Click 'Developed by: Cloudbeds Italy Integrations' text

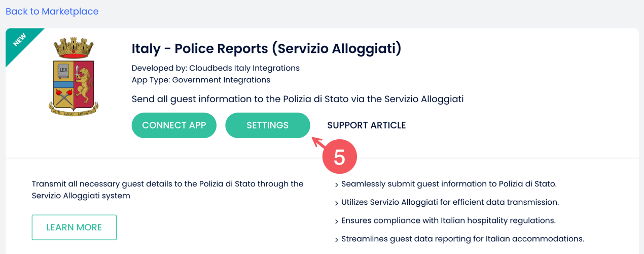pyautogui.click(x=216, y=68)
